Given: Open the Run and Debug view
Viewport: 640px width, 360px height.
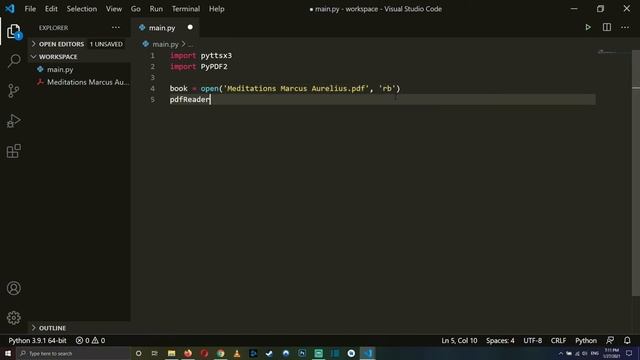Looking at the screenshot, I should click(x=13, y=121).
